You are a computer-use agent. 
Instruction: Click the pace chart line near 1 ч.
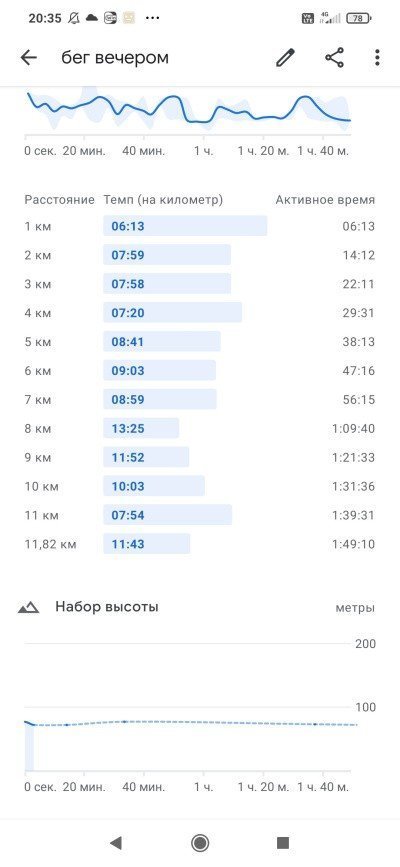click(x=200, y=121)
